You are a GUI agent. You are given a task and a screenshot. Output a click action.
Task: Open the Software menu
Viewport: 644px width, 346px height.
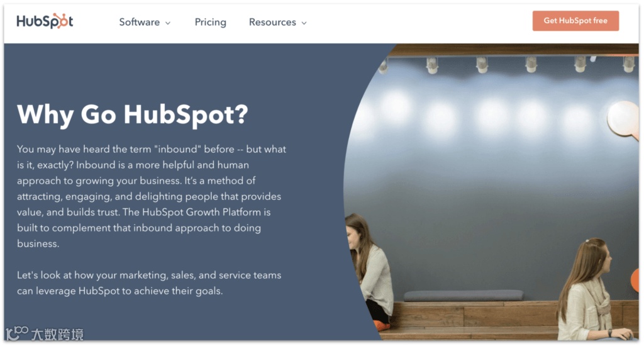(145, 22)
